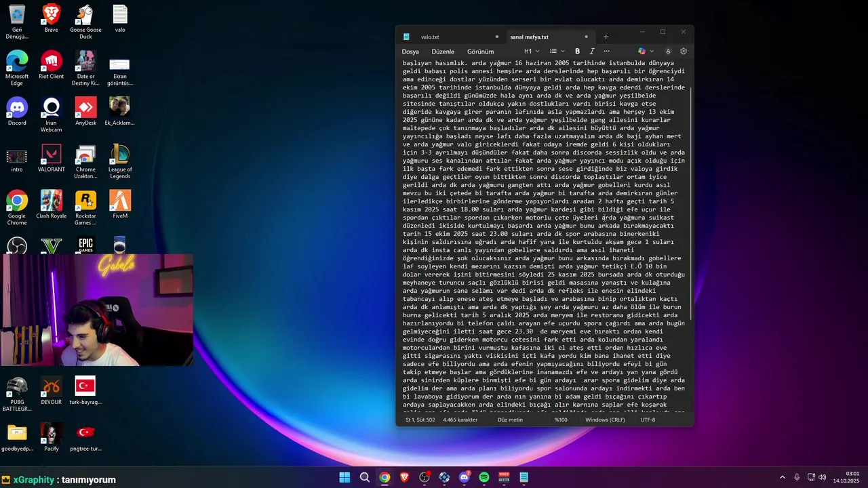Open the Windows Start menu
This screenshot has height=488, width=868.
coord(344,477)
